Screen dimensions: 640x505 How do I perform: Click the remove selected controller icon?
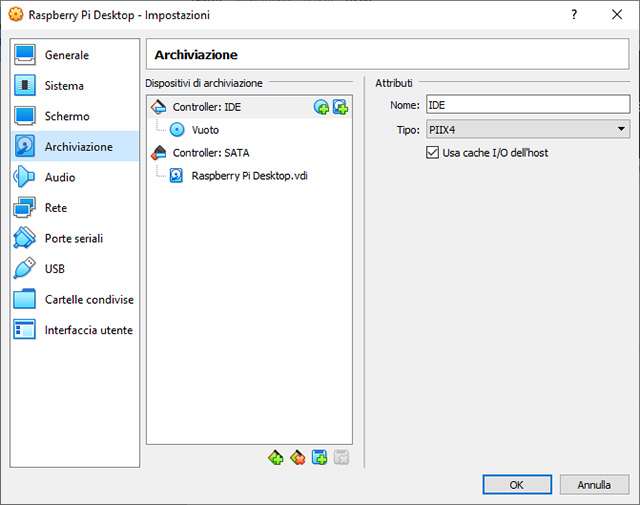click(297, 457)
